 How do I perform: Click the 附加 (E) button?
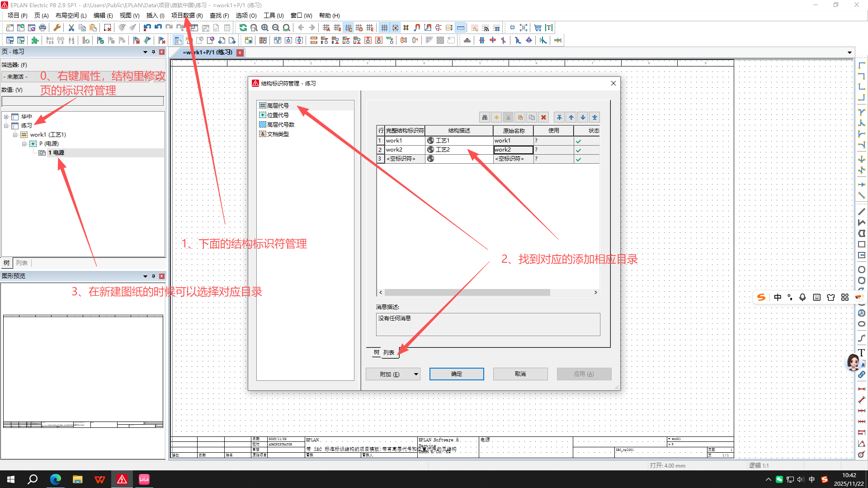click(x=389, y=374)
